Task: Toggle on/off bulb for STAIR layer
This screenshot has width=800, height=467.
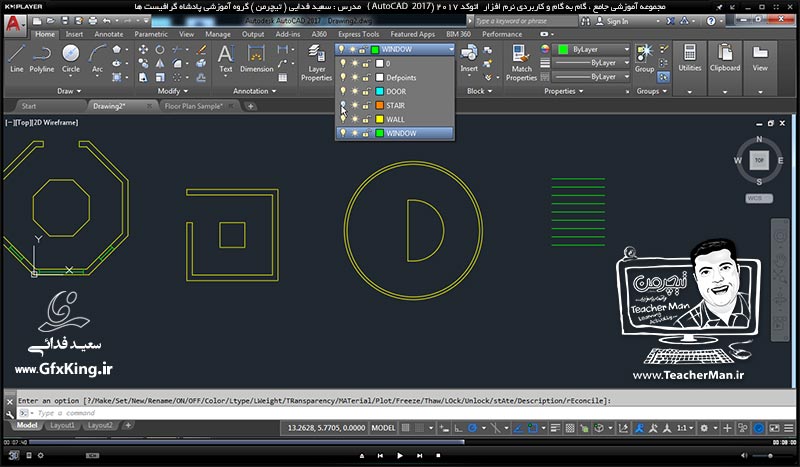Action: (x=343, y=105)
